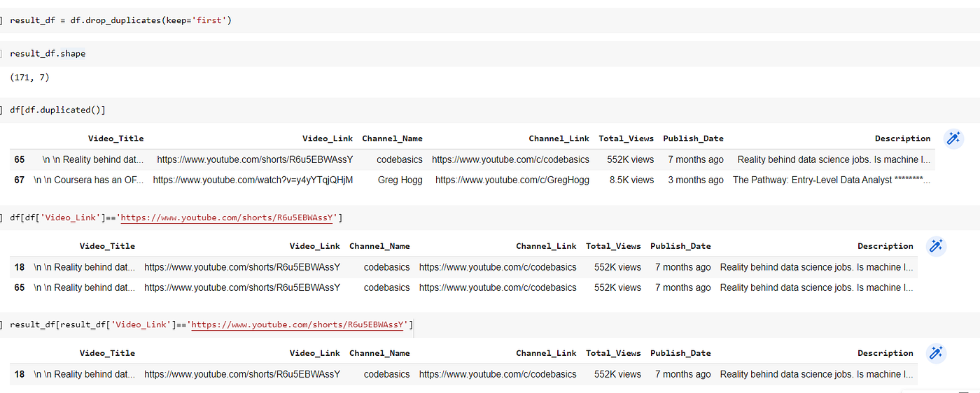Screen dimensions: 980x393
Task: Open the wand icon beside the df Video_Link filter output
Action: (936, 246)
